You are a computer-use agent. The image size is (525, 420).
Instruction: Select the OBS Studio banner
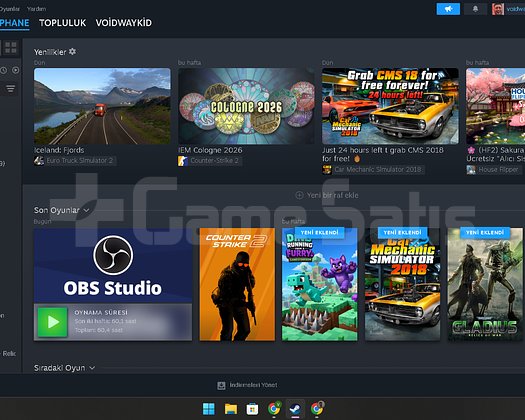pos(113,266)
